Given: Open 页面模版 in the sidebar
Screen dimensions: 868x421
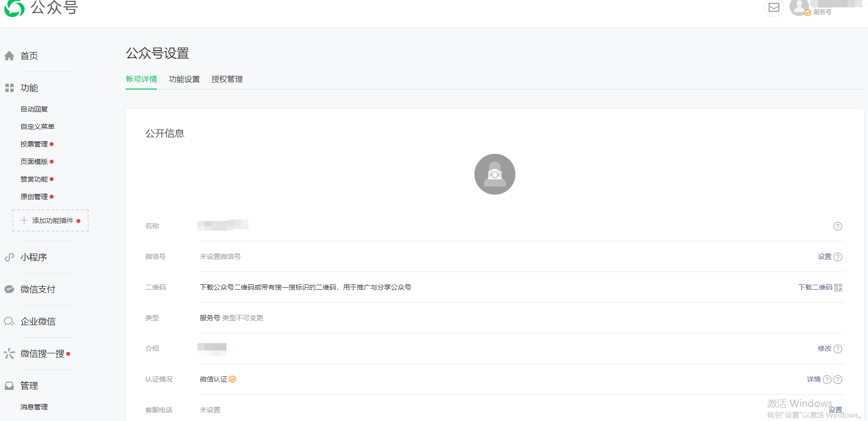Looking at the screenshot, I should 34,162.
